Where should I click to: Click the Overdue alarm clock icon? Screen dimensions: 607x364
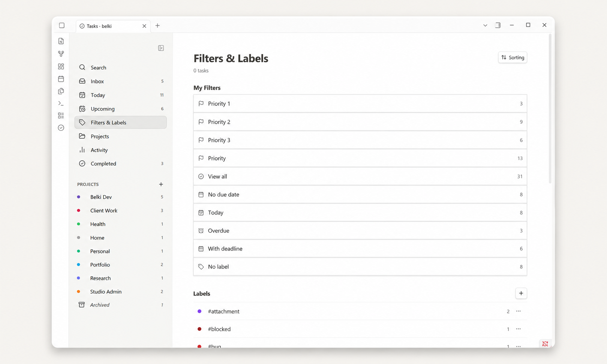point(201,231)
